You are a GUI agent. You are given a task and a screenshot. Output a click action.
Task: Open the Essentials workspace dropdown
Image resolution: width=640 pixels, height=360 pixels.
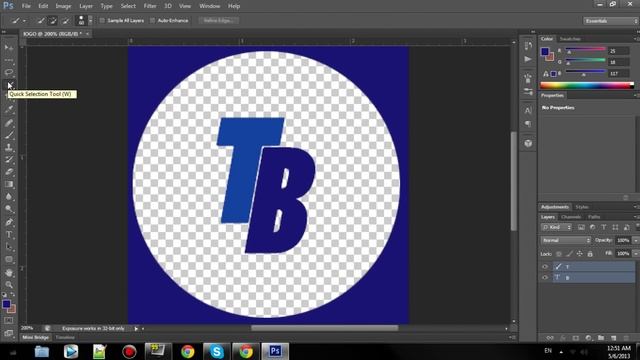pyautogui.click(x=610, y=21)
